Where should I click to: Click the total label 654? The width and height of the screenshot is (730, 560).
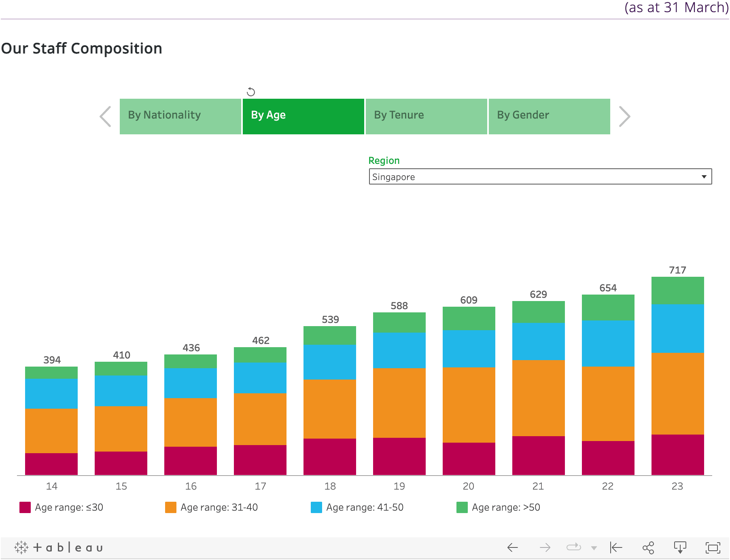608,288
